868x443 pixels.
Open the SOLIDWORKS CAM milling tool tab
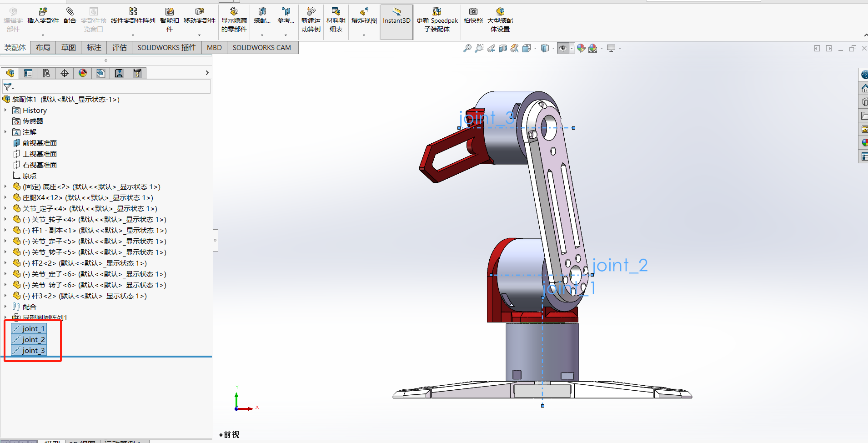[137, 73]
